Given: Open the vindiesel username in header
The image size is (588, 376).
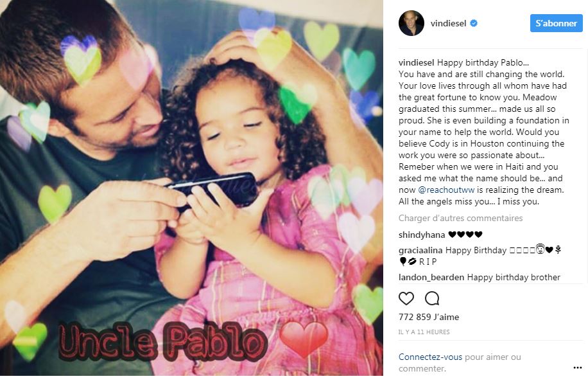Looking at the screenshot, I should pyautogui.click(x=448, y=23).
